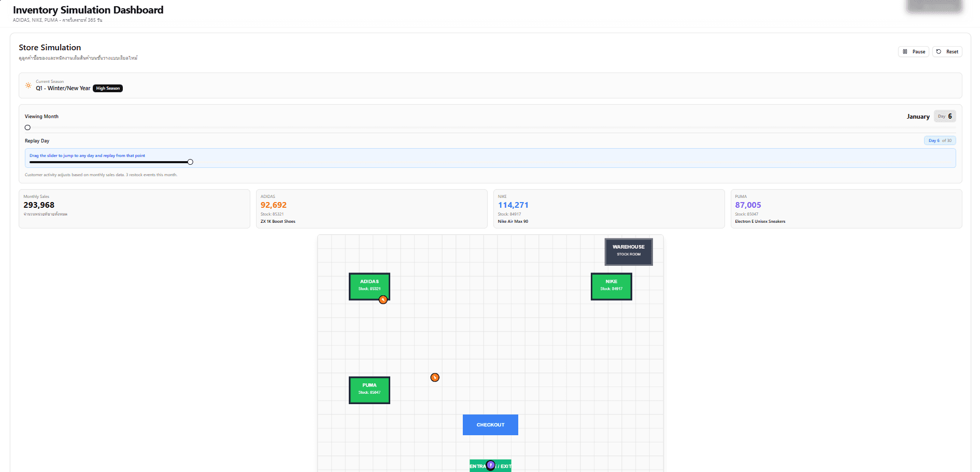Select the PUMA shelf on the store map
The width and height of the screenshot is (980, 472).
click(x=369, y=390)
